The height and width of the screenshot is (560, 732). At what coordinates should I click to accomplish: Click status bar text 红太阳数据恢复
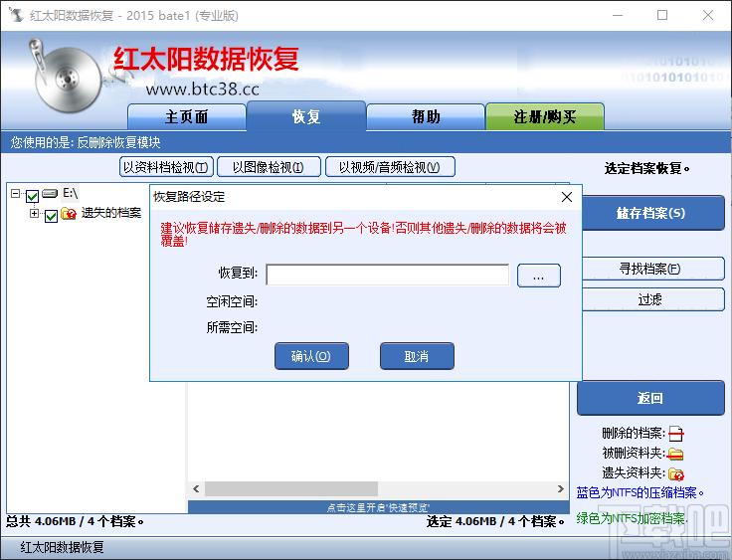[62, 547]
